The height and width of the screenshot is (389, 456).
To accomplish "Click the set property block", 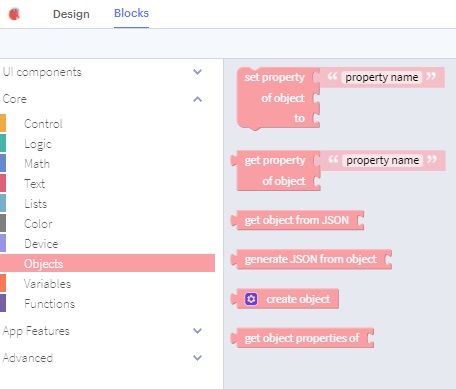I will (278, 98).
